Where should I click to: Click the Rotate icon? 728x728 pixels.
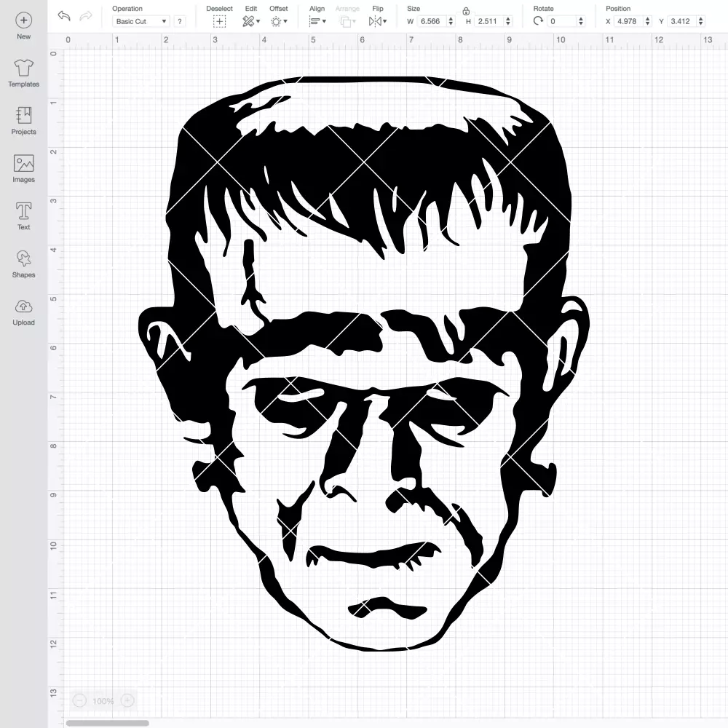click(x=538, y=21)
